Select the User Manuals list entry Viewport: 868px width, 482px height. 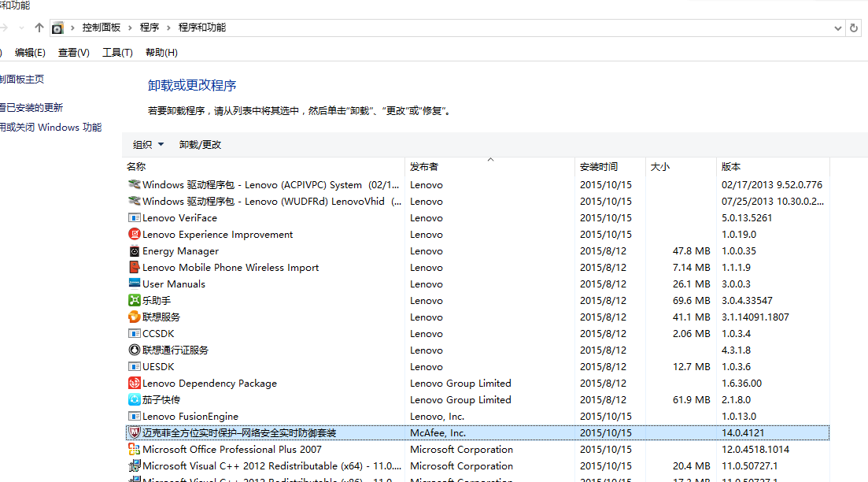[173, 284]
